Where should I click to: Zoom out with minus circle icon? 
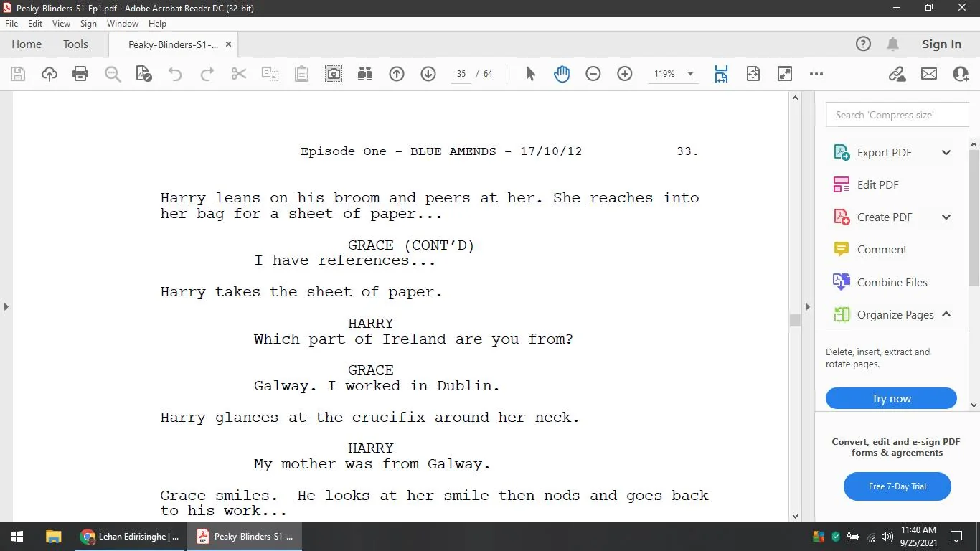pos(593,74)
